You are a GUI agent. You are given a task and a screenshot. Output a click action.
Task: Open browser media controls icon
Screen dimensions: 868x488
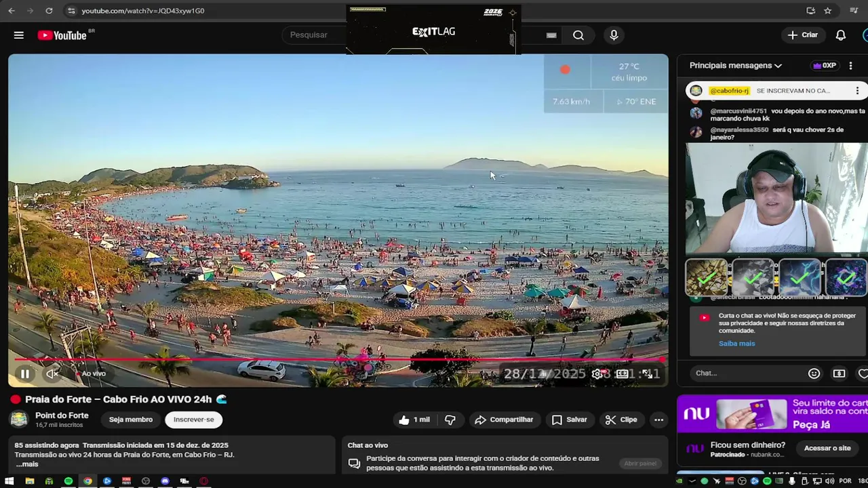[854, 11]
